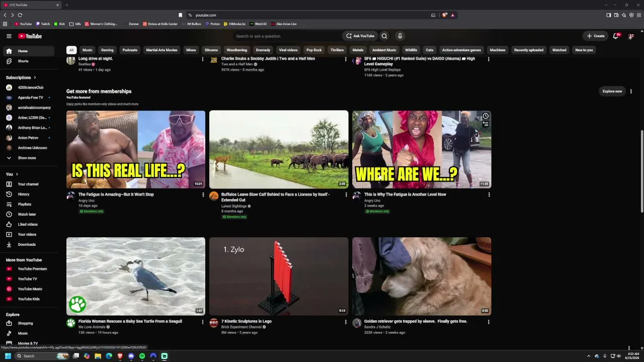Open options for 'Florida Woman Rescues' video

(x=203, y=321)
